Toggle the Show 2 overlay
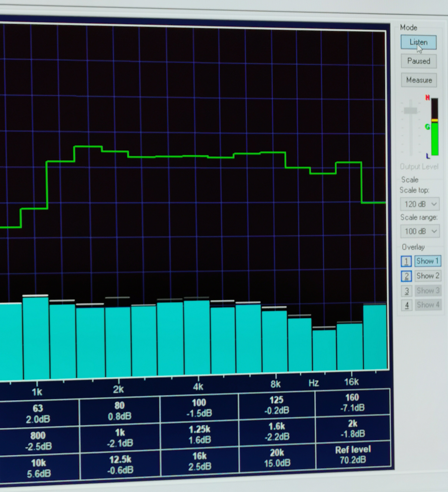This screenshot has height=492, width=448. [428, 276]
